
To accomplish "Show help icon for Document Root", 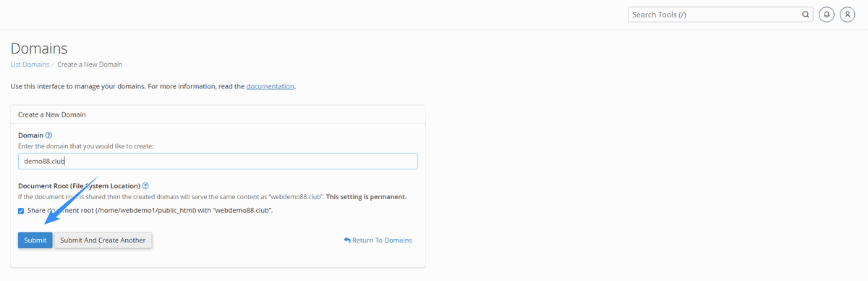I will tap(145, 186).
